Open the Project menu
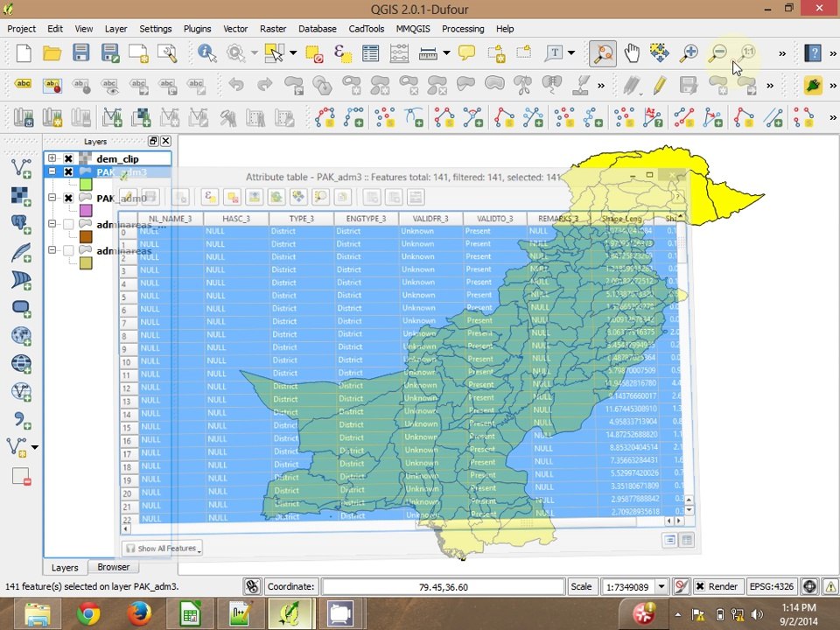Viewport: 840px width, 630px height. [21, 29]
